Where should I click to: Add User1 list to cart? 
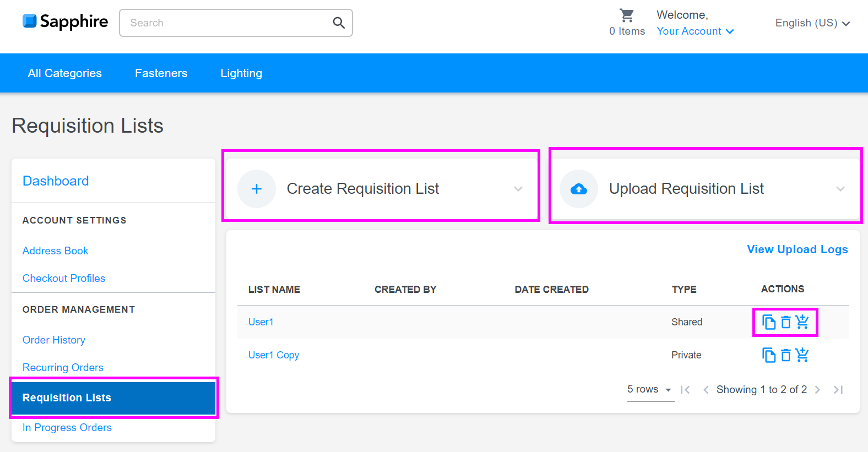(802, 322)
